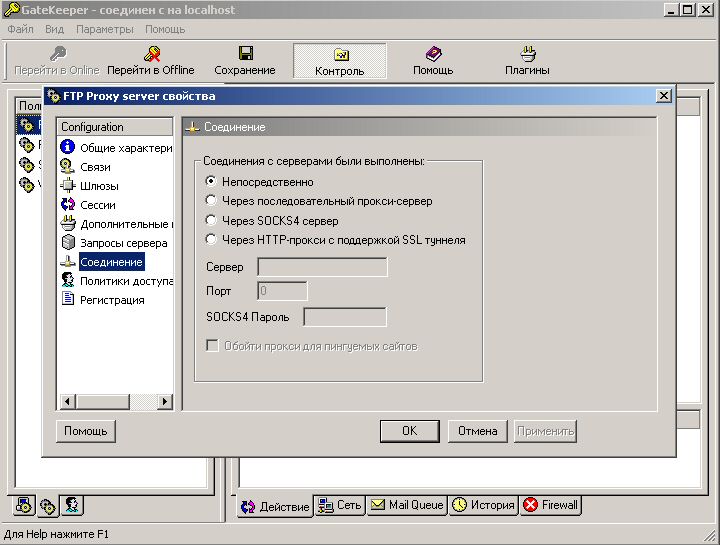Switch to the Действие tab
The height and width of the screenshot is (545, 720).
[275, 506]
